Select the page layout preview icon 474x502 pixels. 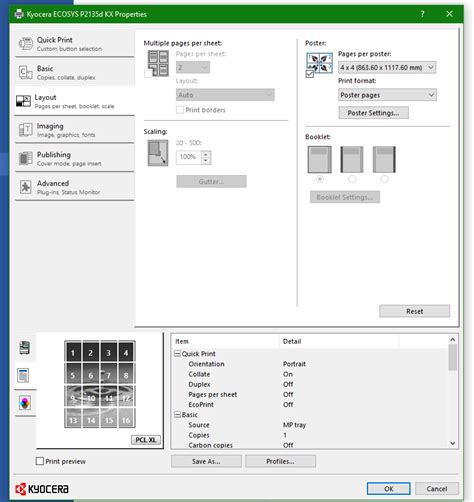click(x=24, y=376)
